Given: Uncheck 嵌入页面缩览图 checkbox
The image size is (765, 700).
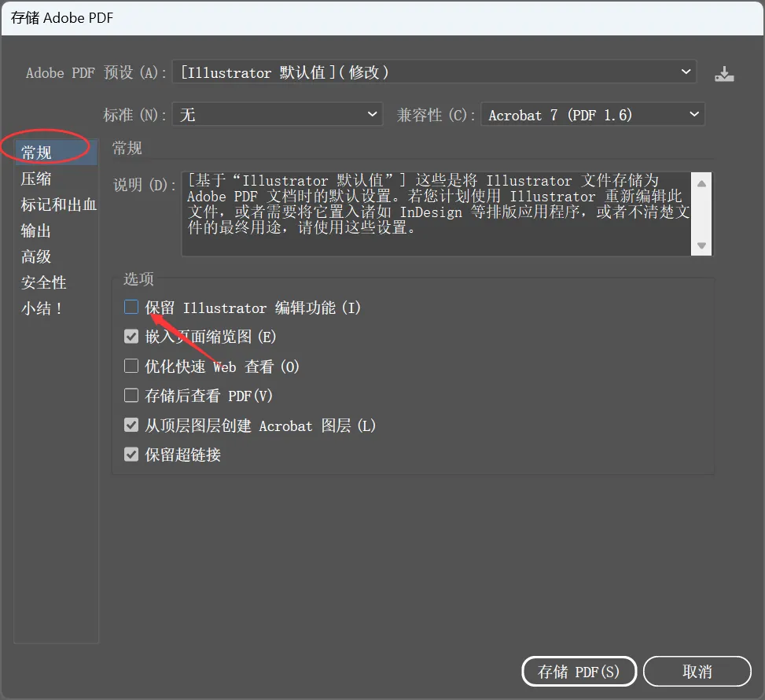Looking at the screenshot, I should click(131, 337).
